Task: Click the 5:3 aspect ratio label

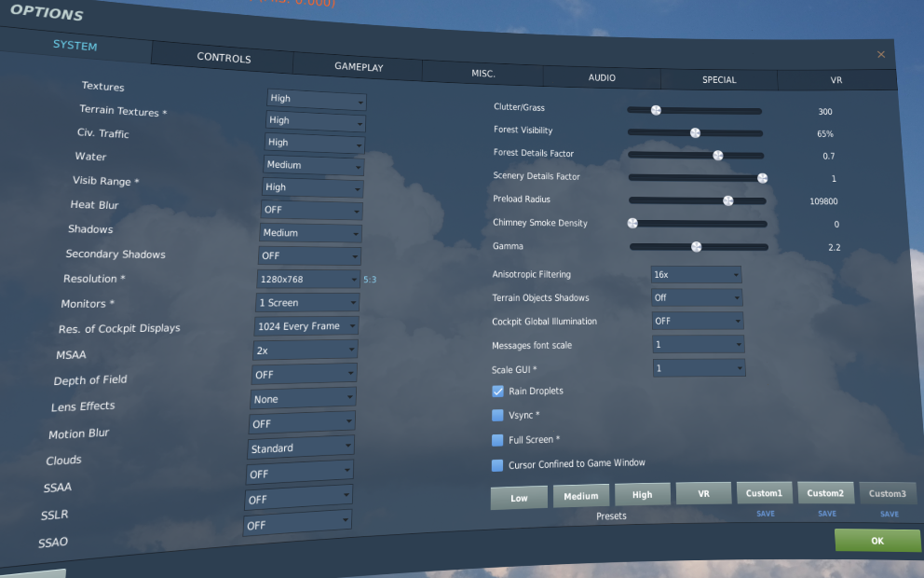Action: pyautogui.click(x=370, y=280)
